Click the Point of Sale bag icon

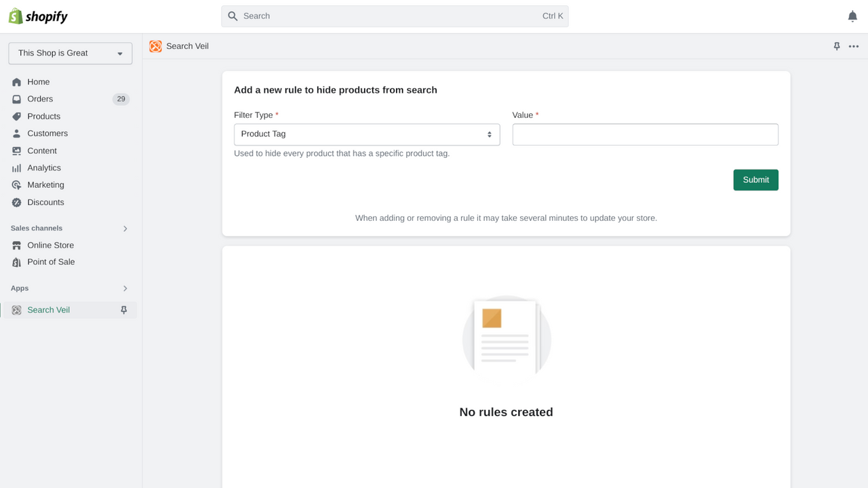point(17,262)
